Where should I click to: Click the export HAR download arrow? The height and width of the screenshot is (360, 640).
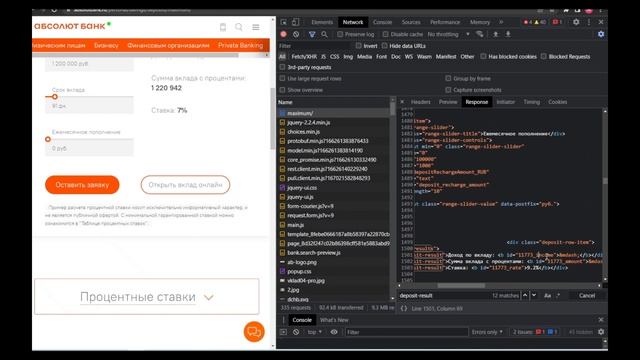tap(508, 34)
